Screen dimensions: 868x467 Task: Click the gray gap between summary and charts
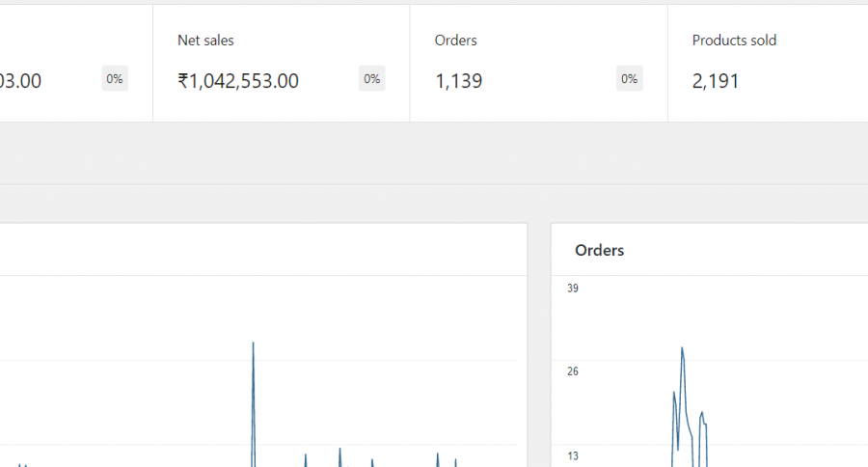(434, 152)
